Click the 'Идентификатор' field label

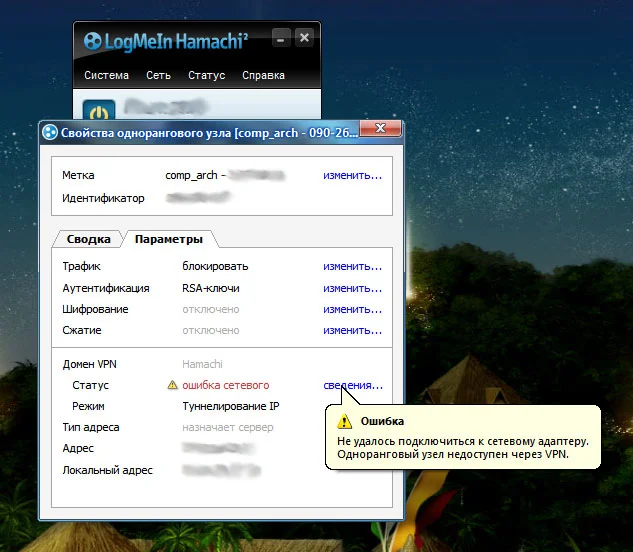point(103,198)
